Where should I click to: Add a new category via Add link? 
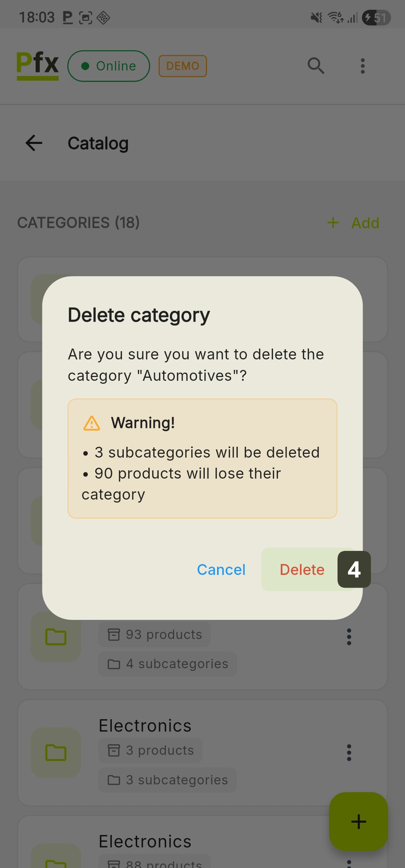click(x=354, y=223)
